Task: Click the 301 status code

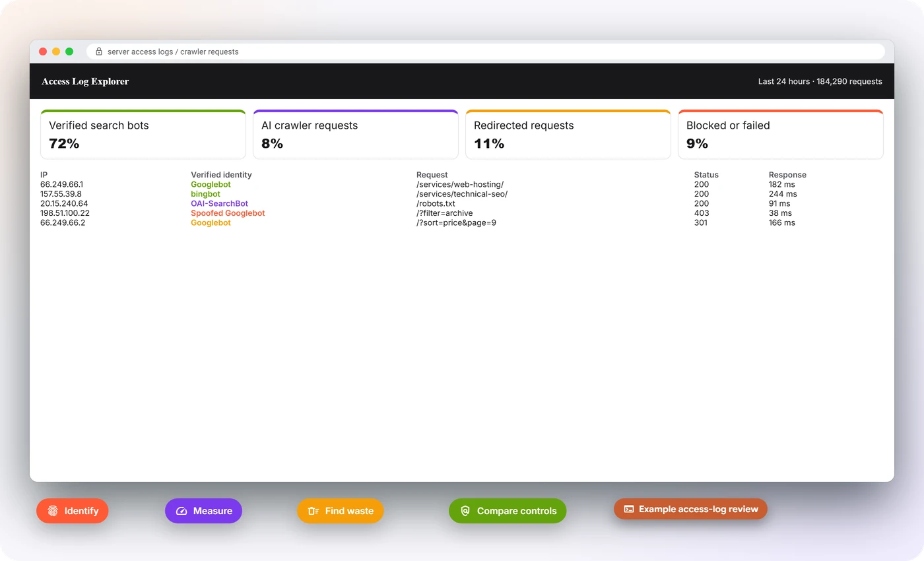Action: [x=701, y=223]
